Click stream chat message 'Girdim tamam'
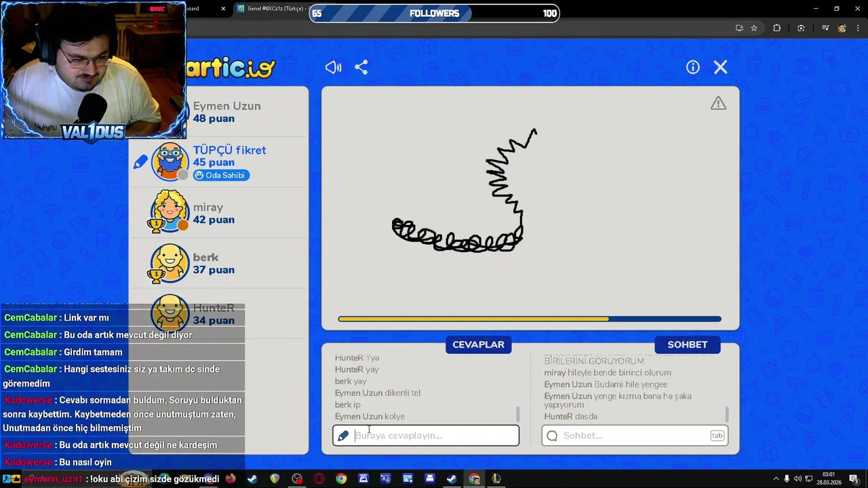Screen dimensions: 868x488 coord(93,352)
